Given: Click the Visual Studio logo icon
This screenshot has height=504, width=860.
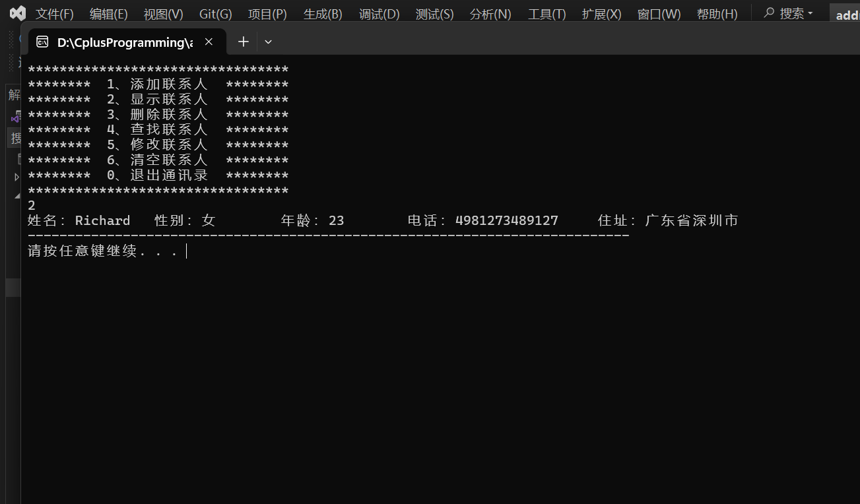Looking at the screenshot, I should [x=17, y=13].
